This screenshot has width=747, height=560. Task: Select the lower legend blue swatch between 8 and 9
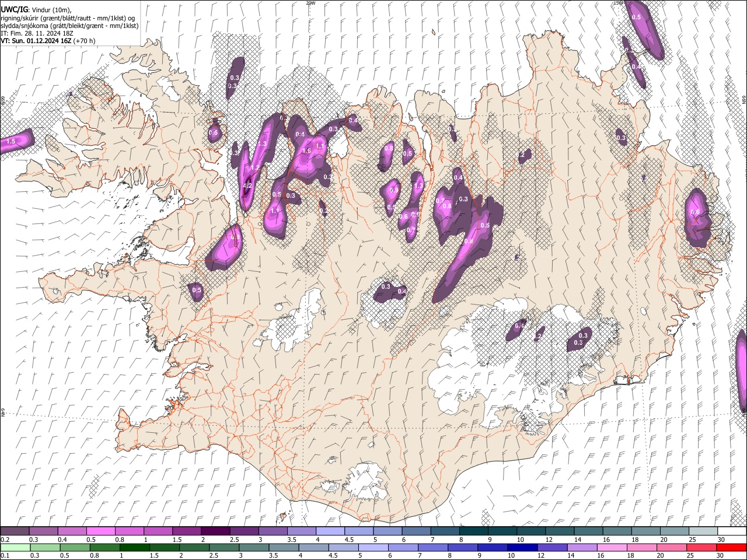coord(463,547)
